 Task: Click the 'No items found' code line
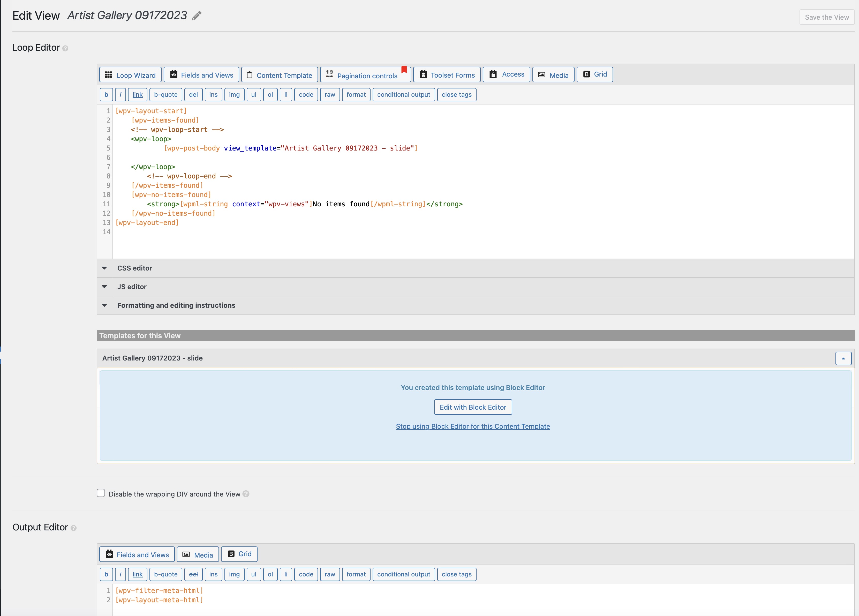click(305, 204)
